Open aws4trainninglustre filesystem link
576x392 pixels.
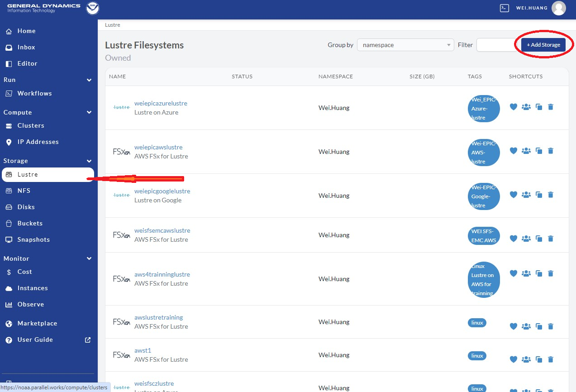[x=162, y=274]
